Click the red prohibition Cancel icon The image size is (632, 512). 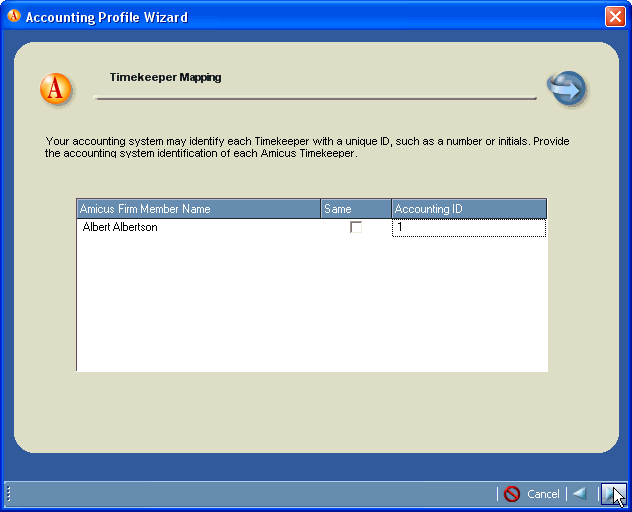tap(512, 493)
